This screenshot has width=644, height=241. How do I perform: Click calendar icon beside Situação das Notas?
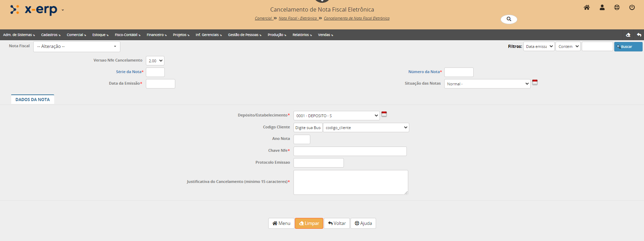click(535, 83)
